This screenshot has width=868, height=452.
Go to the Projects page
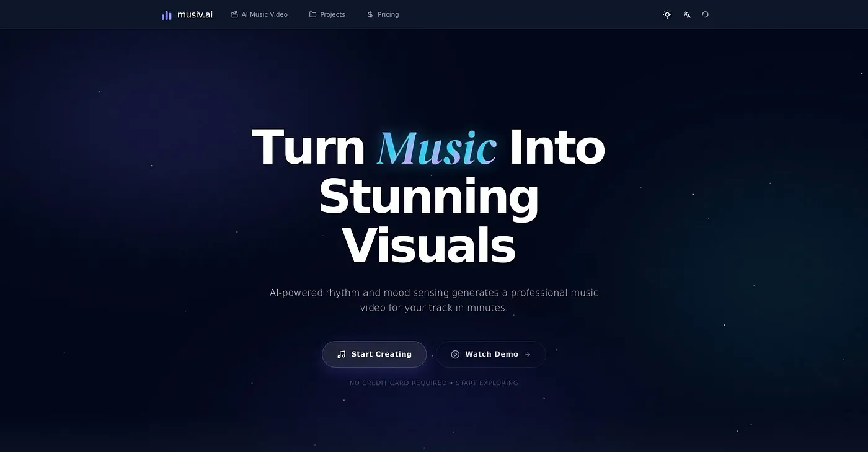pyautogui.click(x=327, y=14)
